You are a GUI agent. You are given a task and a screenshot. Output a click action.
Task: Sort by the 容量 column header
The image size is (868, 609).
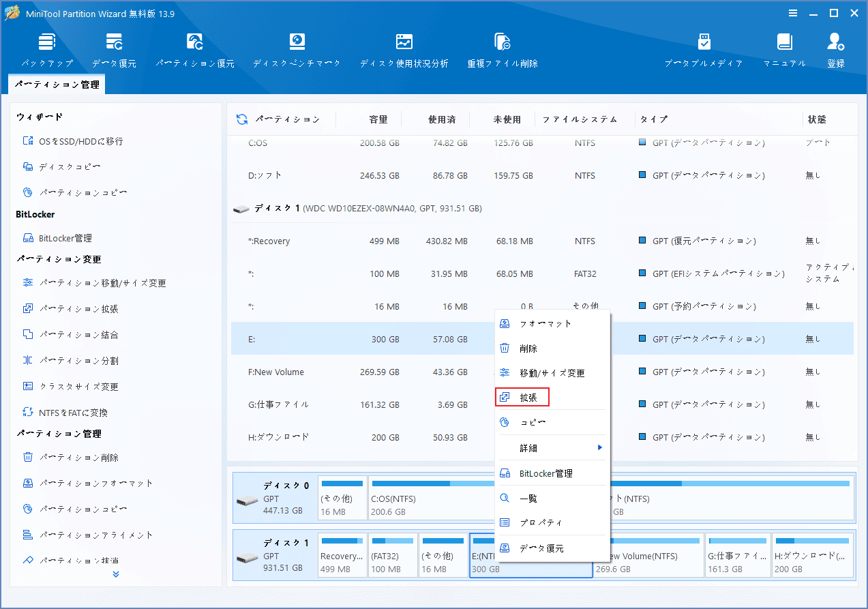pyautogui.click(x=378, y=119)
